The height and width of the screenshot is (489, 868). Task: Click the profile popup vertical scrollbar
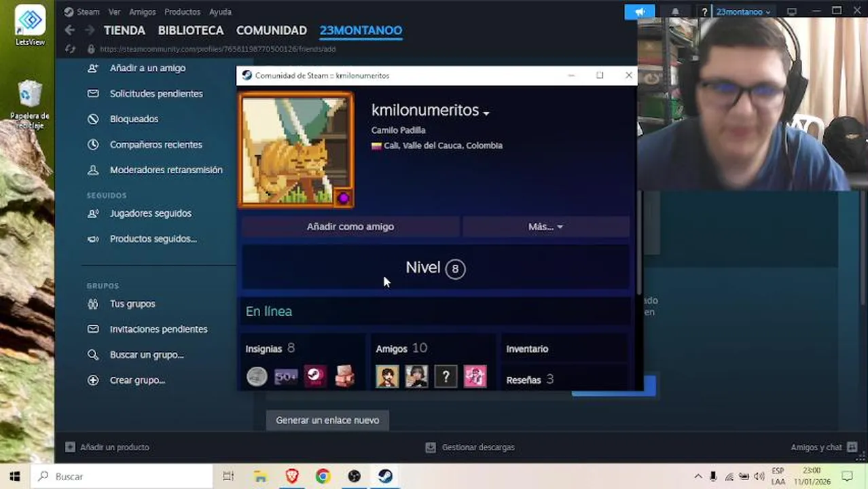[639, 241]
